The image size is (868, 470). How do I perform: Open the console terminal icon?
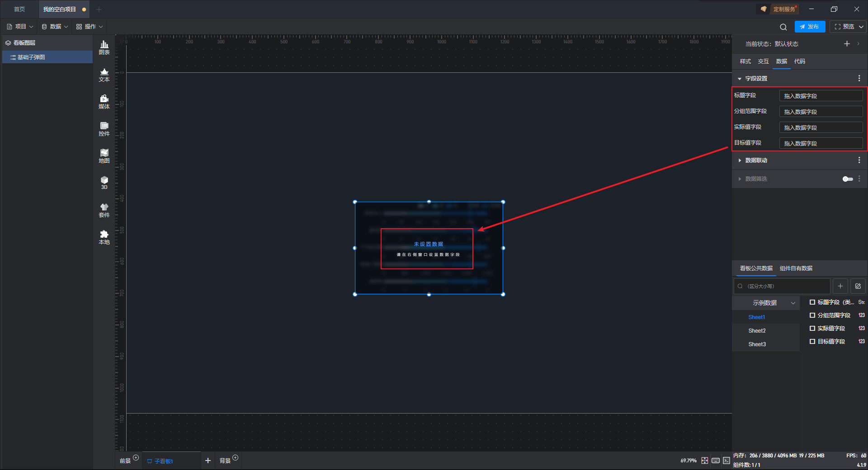[x=726, y=461]
